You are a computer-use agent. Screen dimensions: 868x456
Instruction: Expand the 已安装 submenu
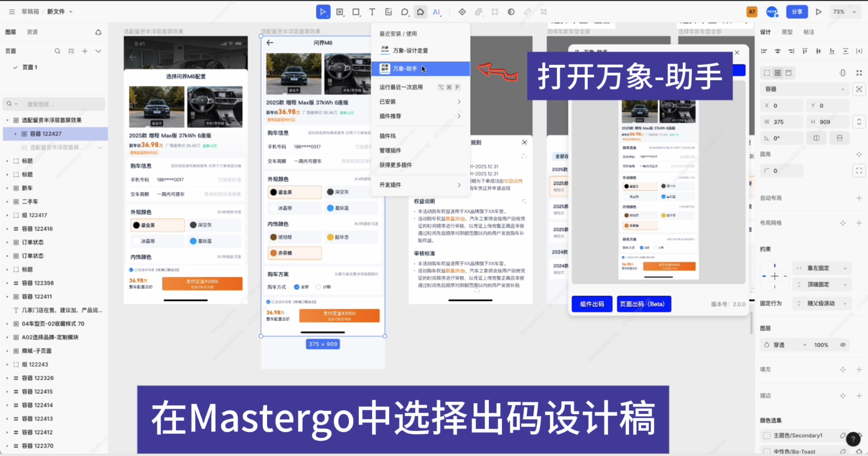(x=420, y=102)
